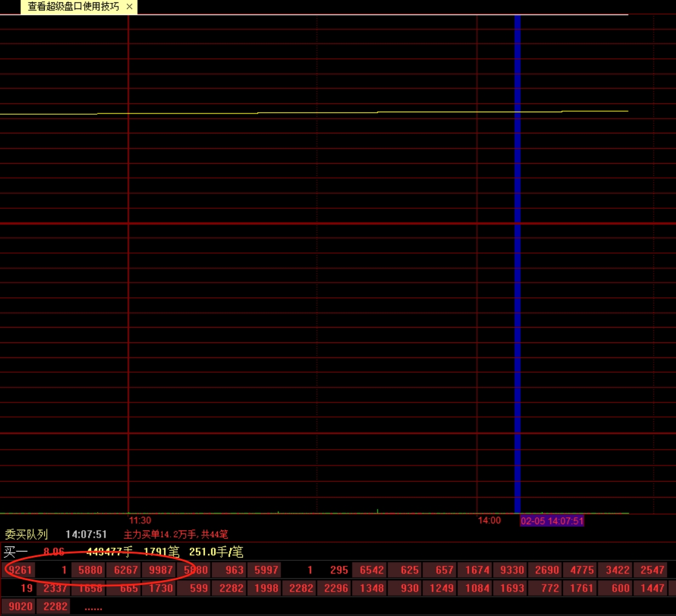Image resolution: width=676 pixels, height=616 pixels.
Task: Select queue cell 5997
Action: (x=265, y=570)
